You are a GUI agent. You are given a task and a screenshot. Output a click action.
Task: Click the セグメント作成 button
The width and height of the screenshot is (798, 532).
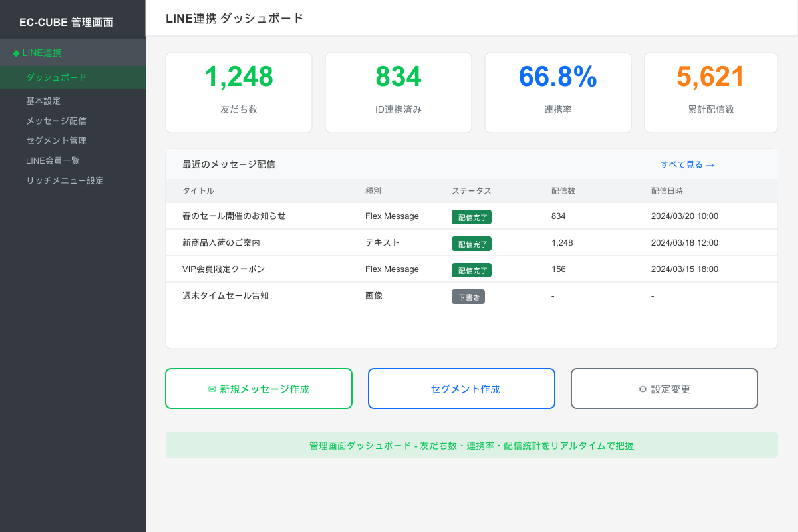(461, 388)
